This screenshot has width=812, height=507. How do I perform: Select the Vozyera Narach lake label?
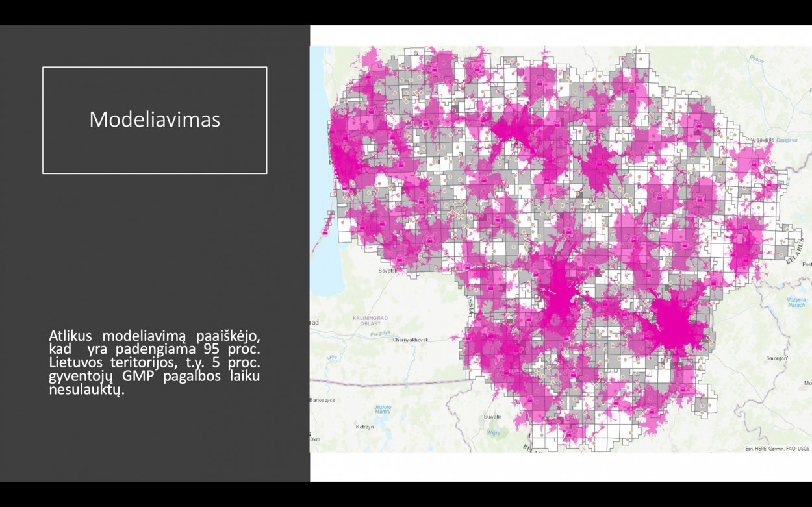[x=796, y=302]
